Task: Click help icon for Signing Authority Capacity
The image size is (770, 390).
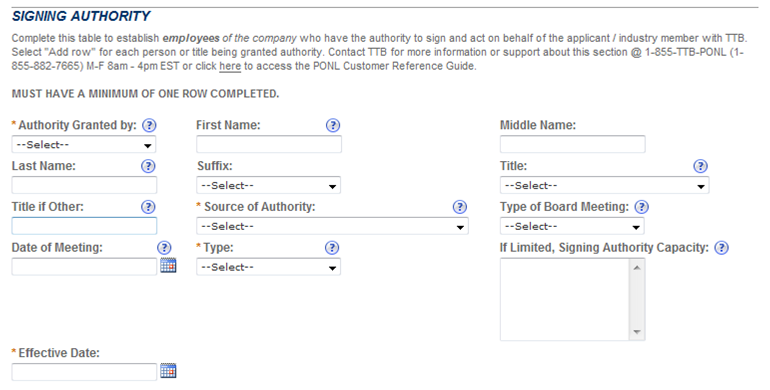Action: pos(721,248)
